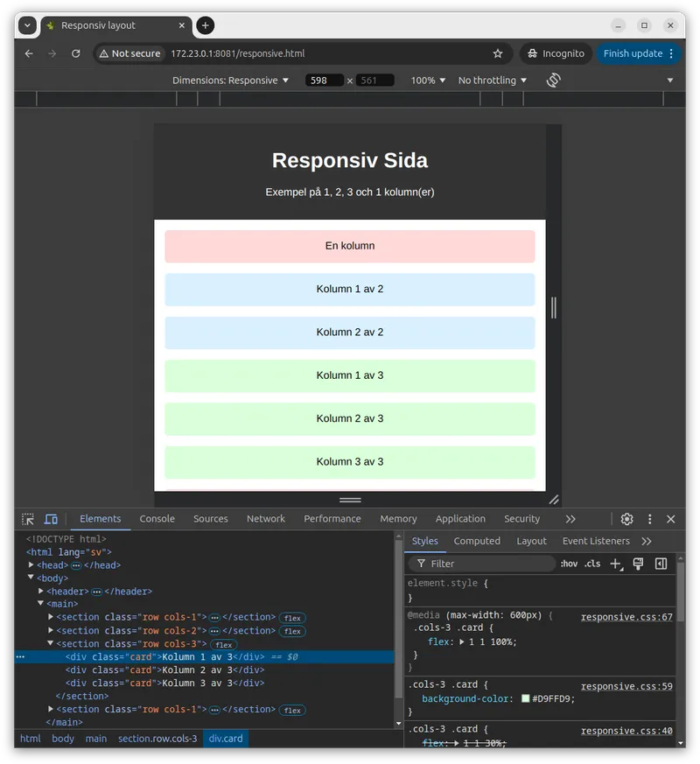
Task: Click the new style rule plus icon
Action: tap(616, 564)
